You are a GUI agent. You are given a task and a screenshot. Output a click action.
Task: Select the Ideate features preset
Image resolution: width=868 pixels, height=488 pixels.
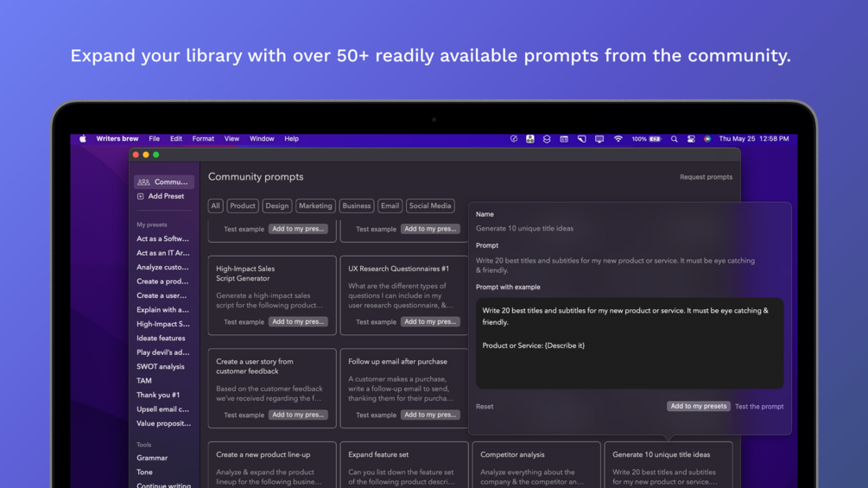162,338
